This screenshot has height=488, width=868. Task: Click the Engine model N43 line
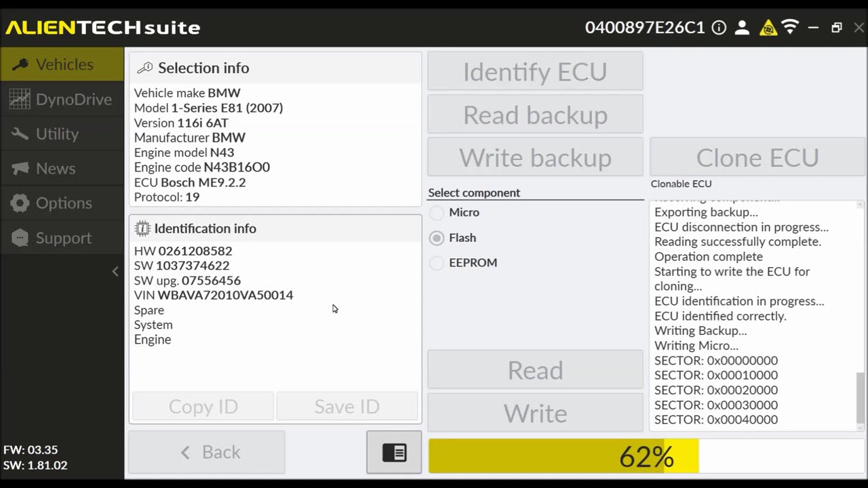pos(184,152)
